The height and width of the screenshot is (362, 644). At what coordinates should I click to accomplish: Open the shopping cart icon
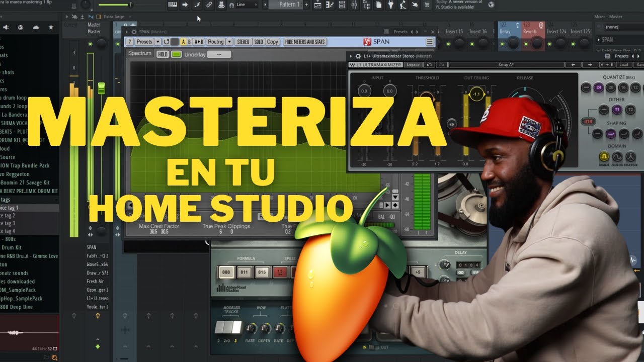(427, 5)
